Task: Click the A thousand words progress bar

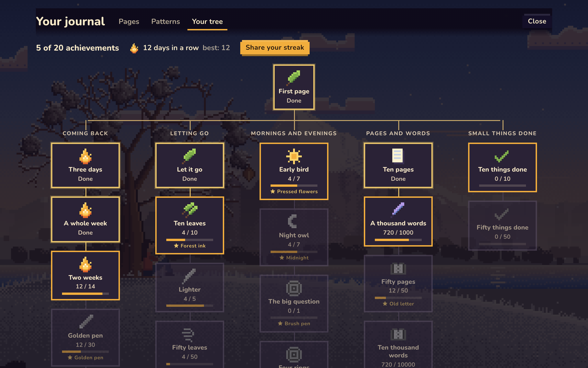Action: (398, 240)
